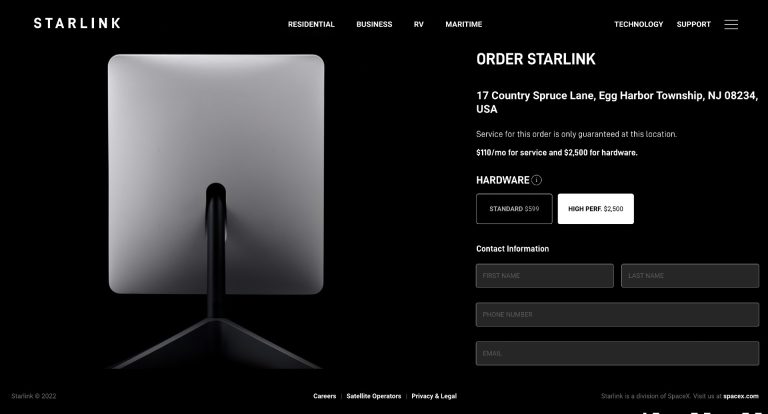The image size is (768, 414).
Task: Click the STARLINK logo
Action: pyautogui.click(x=77, y=23)
